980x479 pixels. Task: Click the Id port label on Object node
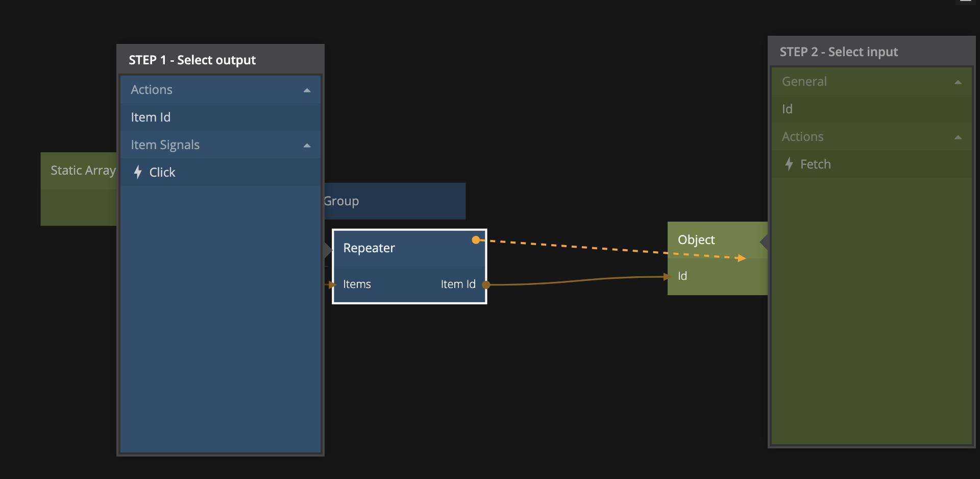682,276
